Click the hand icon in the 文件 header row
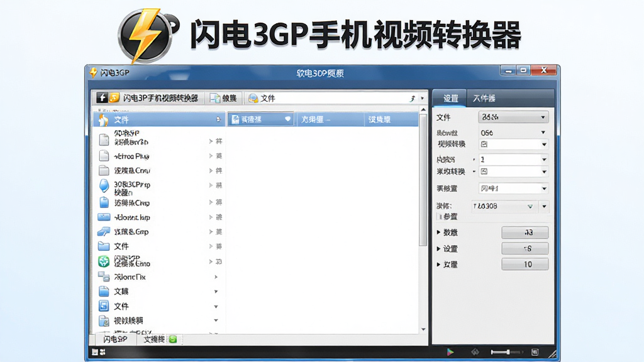644x362 pixels. click(x=104, y=120)
